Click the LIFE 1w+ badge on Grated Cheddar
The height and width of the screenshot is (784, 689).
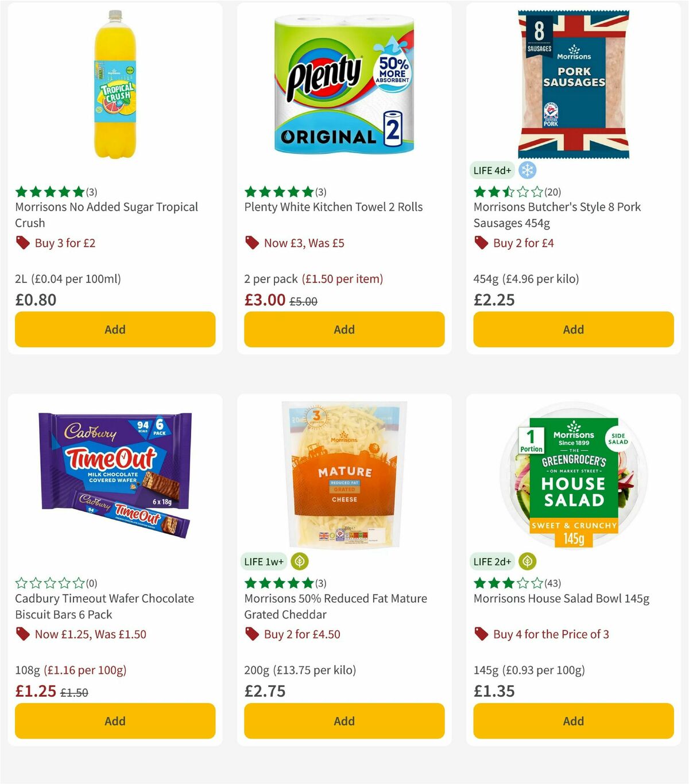tap(263, 561)
